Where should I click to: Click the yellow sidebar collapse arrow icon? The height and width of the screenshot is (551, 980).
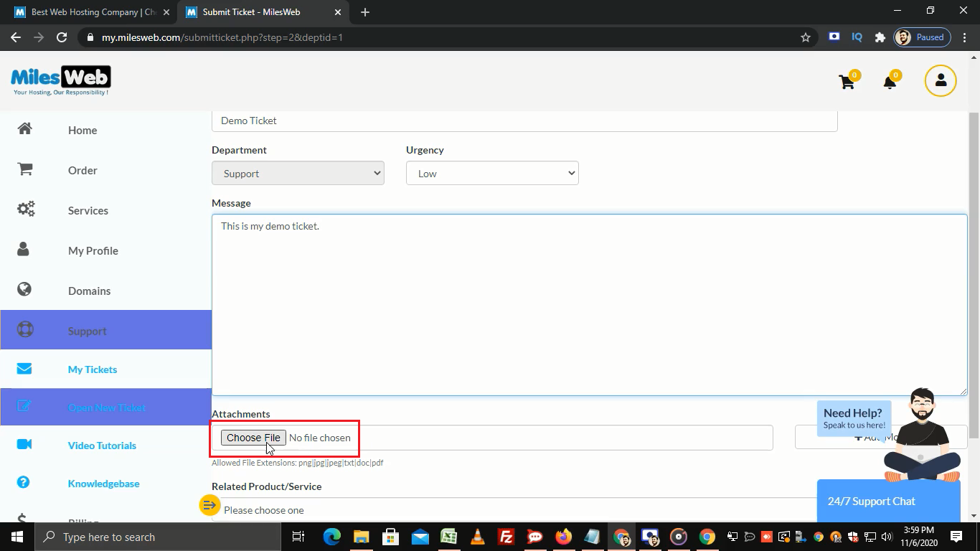pos(209,505)
